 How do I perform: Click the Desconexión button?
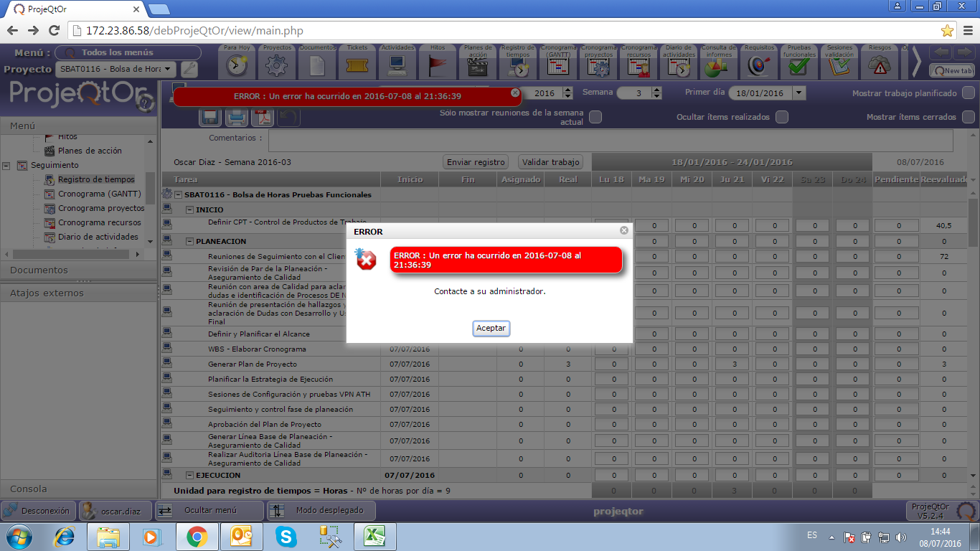[37, 511]
